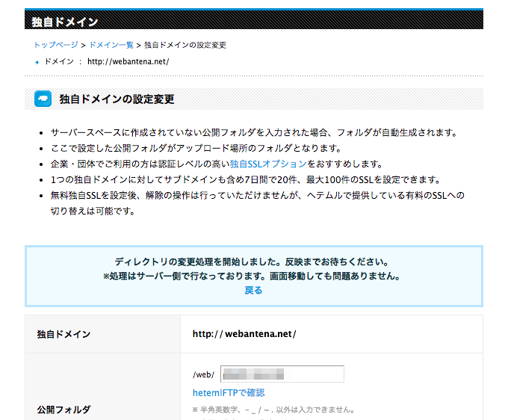Open the hetemlFTPで確認 link
Image resolution: width=508 pixels, height=420 pixels.
[229, 393]
